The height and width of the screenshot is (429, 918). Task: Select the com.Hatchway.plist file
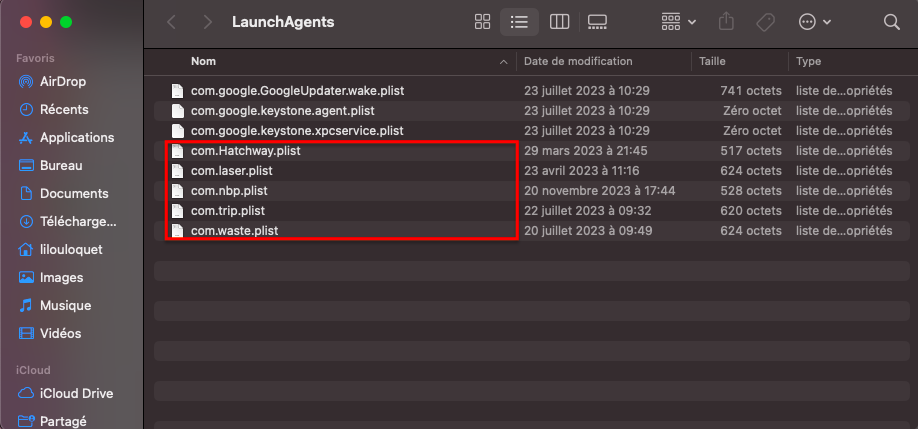point(245,151)
